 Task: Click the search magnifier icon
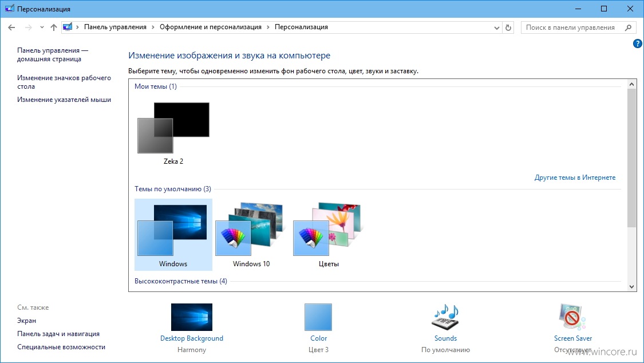tap(628, 27)
